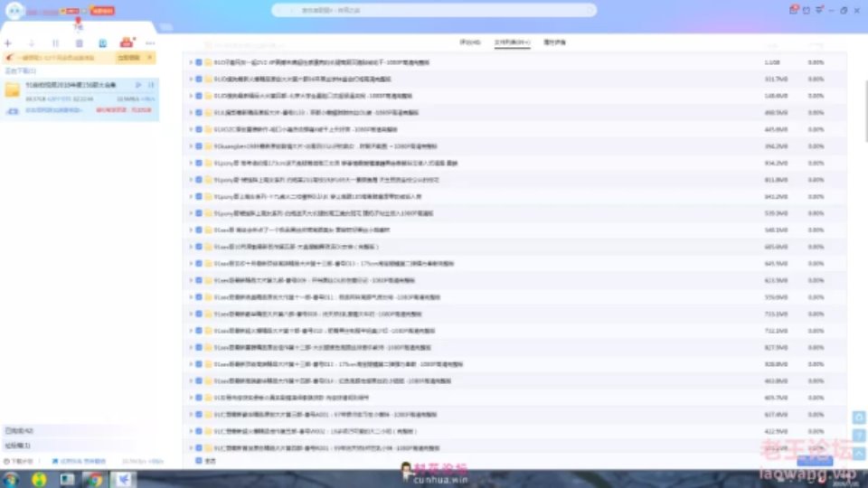
Task: Close the yellow promotion banner
Action: pyautogui.click(x=149, y=57)
